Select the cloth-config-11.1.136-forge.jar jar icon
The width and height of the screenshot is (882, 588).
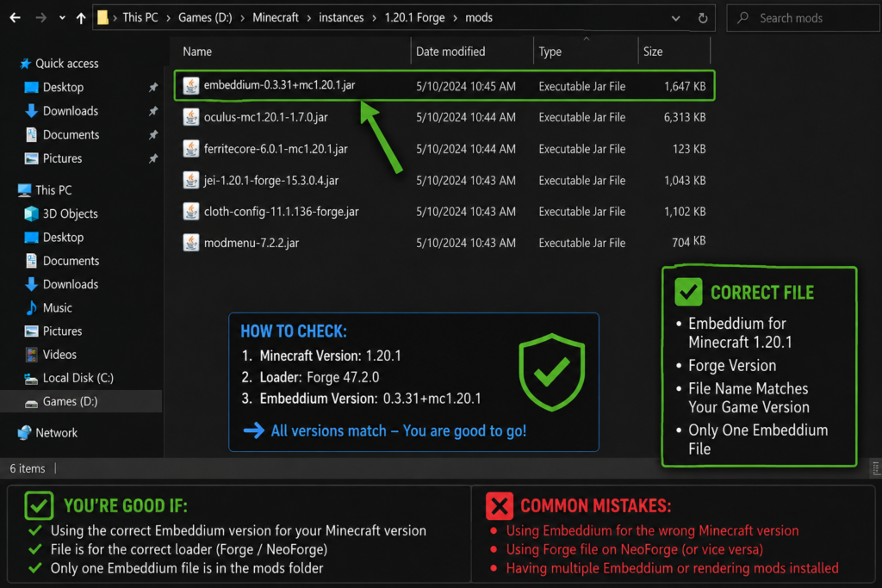pyautogui.click(x=191, y=212)
